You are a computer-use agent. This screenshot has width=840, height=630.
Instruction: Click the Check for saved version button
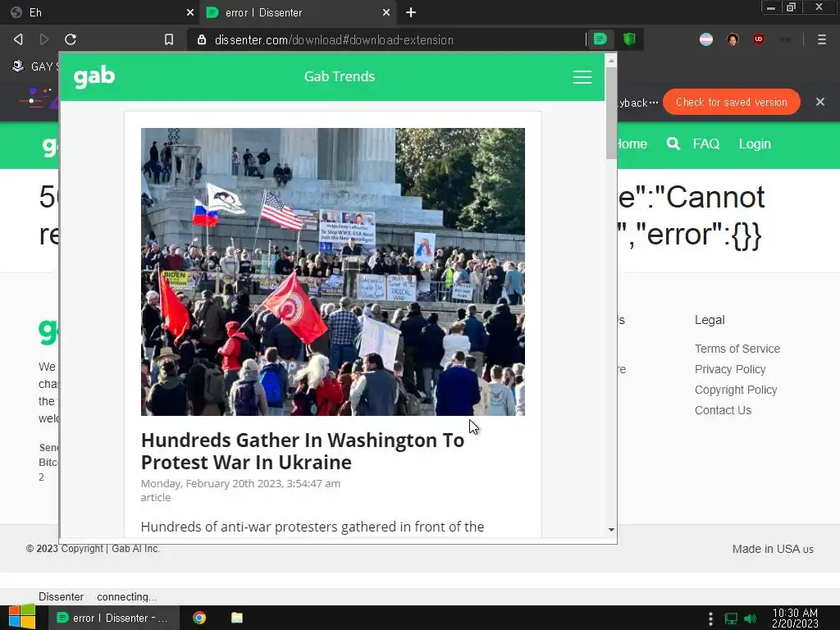731,102
